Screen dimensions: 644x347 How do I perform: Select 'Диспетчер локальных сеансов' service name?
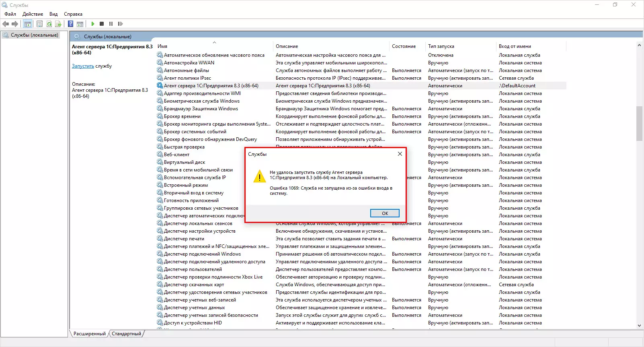click(x=198, y=223)
